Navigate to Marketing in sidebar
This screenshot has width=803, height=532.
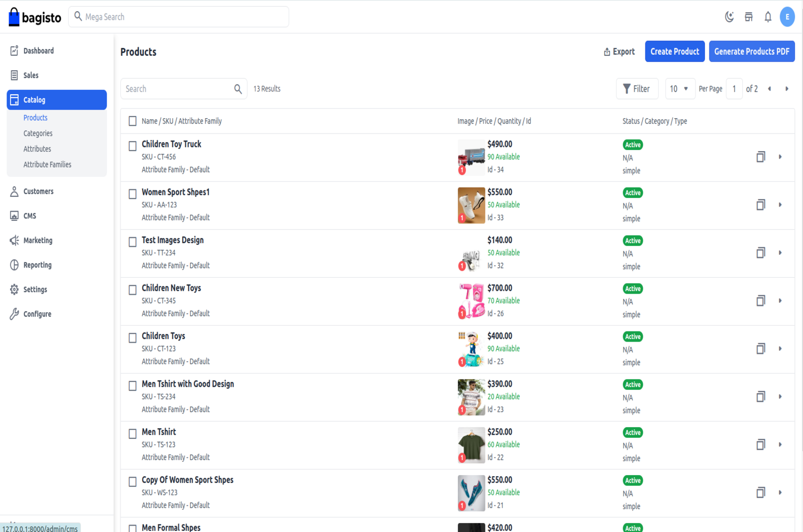38,240
